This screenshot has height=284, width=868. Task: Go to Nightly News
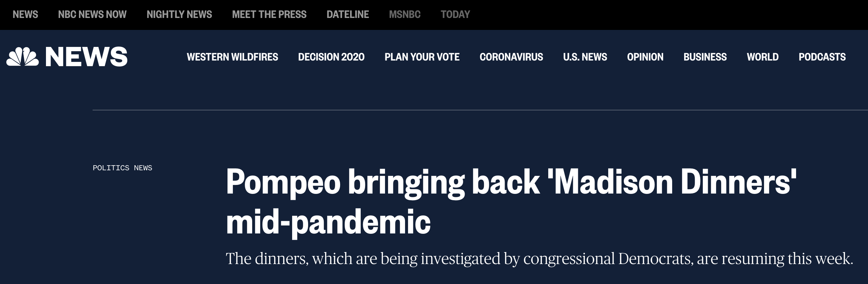tap(179, 15)
